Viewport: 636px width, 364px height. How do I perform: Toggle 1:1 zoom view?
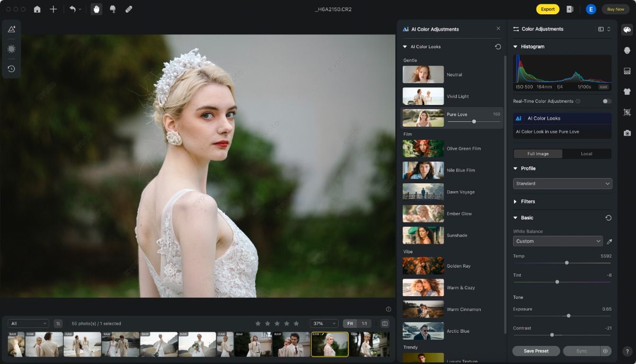coord(365,323)
